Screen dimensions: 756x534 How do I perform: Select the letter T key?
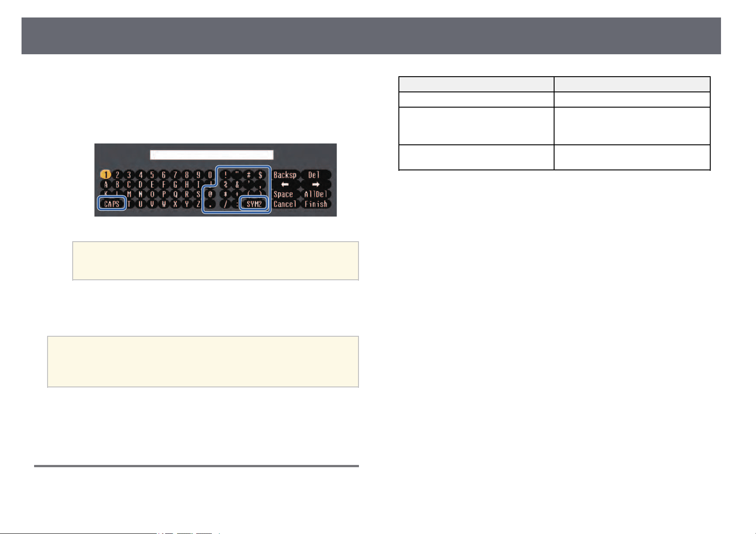pos(129,204)
